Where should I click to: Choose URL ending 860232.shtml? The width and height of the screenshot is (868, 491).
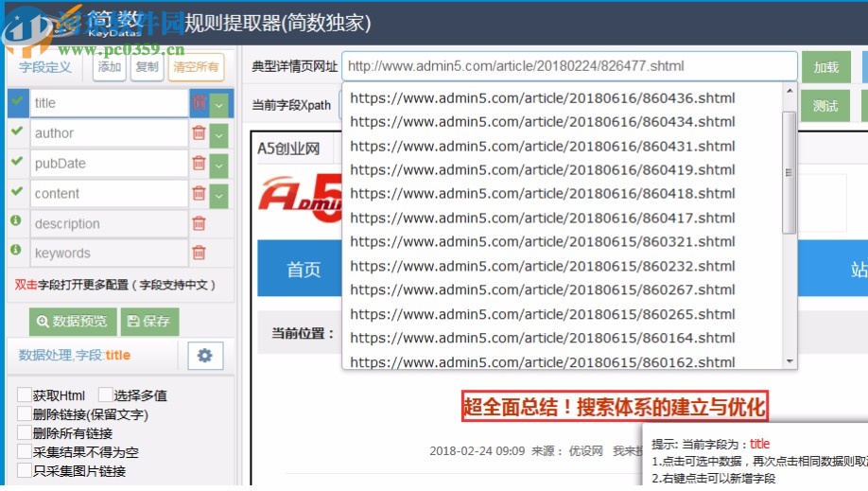[x=543, y=266]
